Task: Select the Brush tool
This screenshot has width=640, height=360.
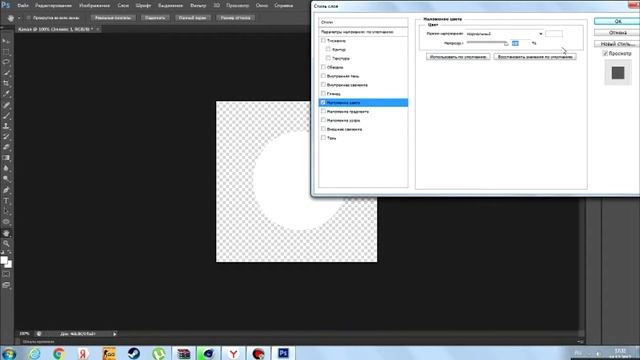Action: 6,116
